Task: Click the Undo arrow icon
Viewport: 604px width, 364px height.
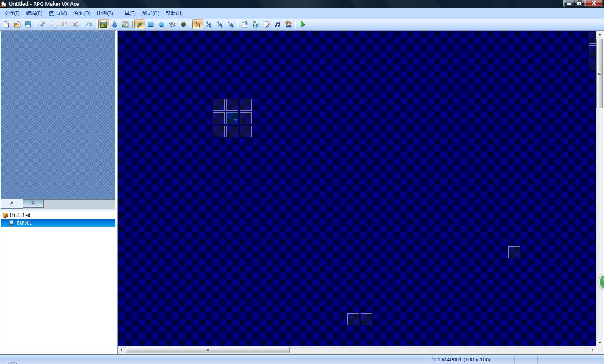Action: tap(89, 24)
